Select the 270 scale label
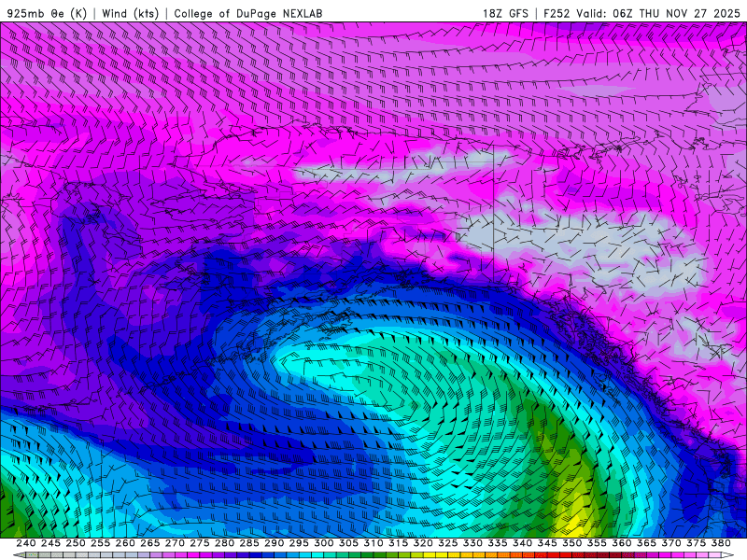 click(175, 543)
